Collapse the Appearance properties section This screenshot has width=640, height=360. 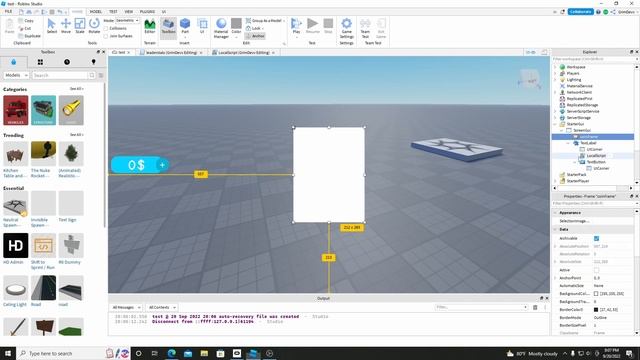coord(555,213)
